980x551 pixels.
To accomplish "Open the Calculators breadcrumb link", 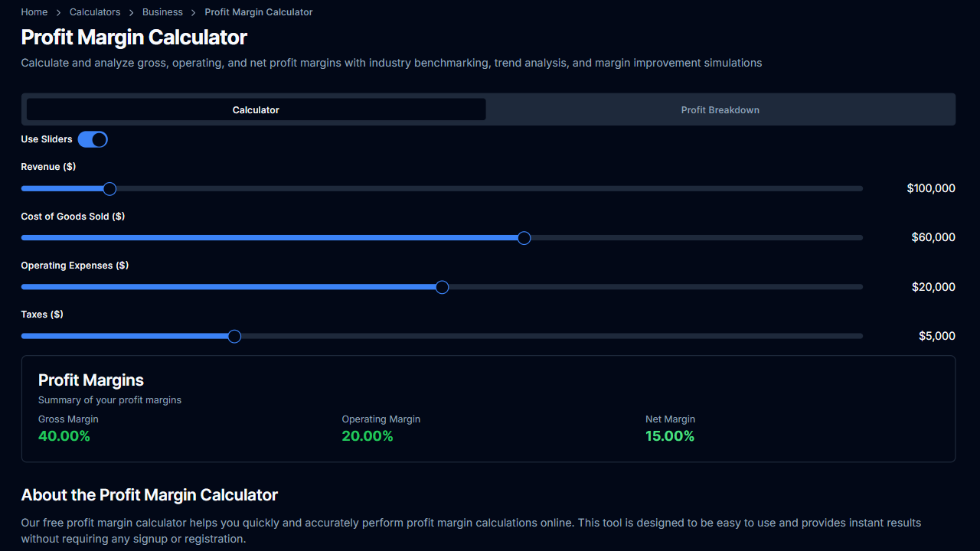I will [x=94, y=11].
